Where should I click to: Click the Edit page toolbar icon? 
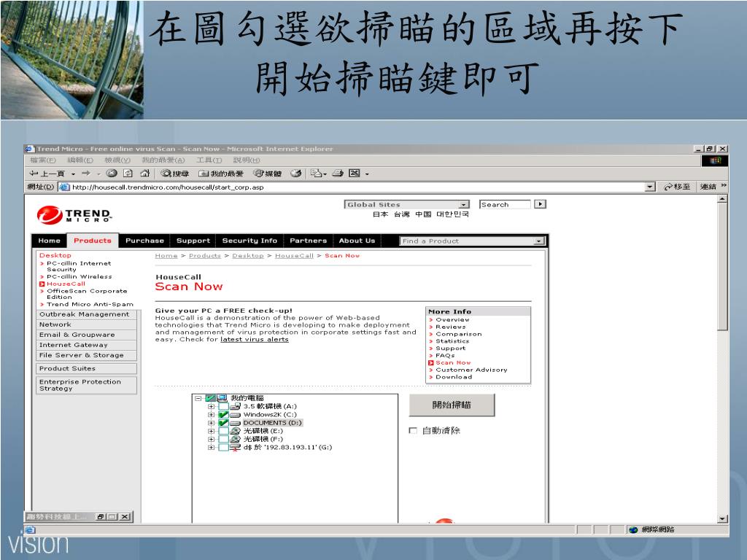tap(355, 174)
